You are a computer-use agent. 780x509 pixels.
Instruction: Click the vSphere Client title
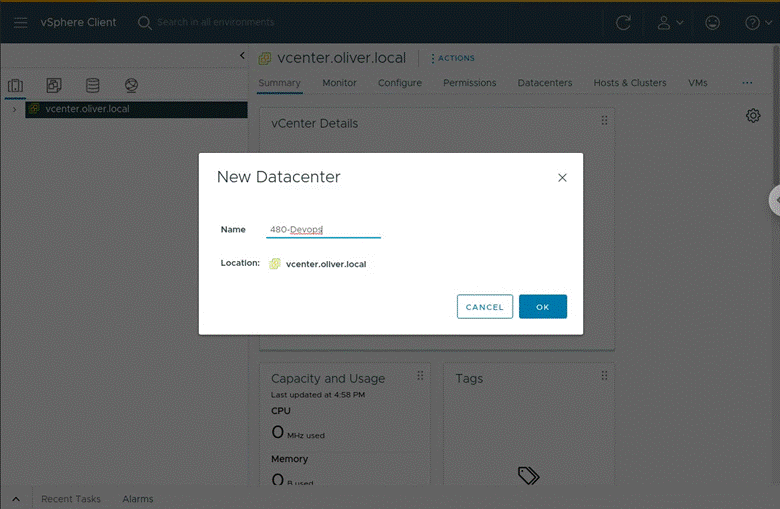pos(78,22)
